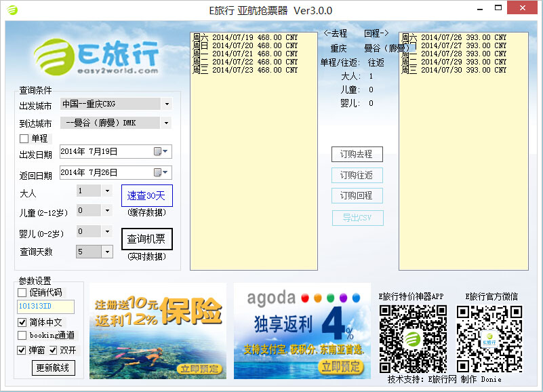Toggle the 促销代码 checkbox

point(22,292)
